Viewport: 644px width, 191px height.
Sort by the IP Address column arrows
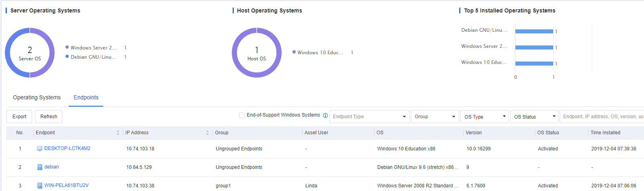207,133
